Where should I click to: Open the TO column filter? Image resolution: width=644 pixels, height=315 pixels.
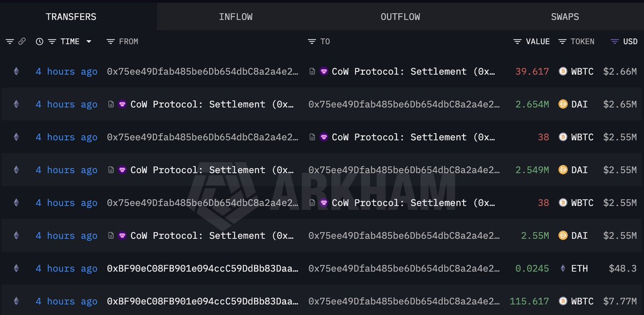[312, 41]
